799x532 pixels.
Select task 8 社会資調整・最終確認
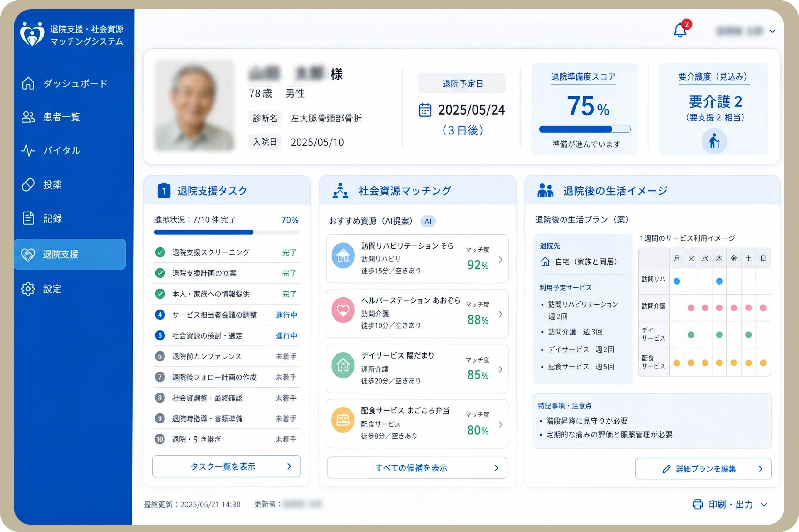(226, 398)
